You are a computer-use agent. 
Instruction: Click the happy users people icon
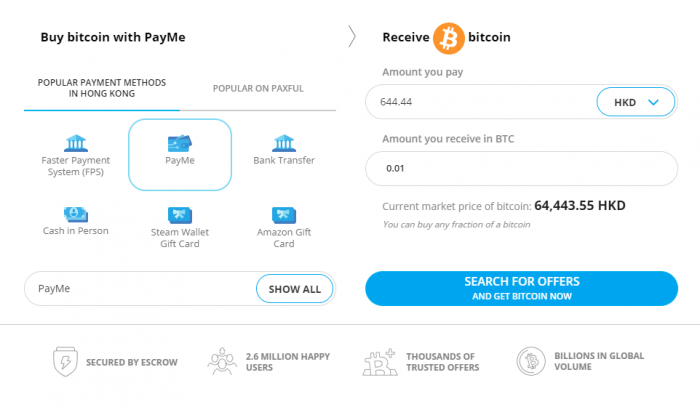(x=222, y=361)
